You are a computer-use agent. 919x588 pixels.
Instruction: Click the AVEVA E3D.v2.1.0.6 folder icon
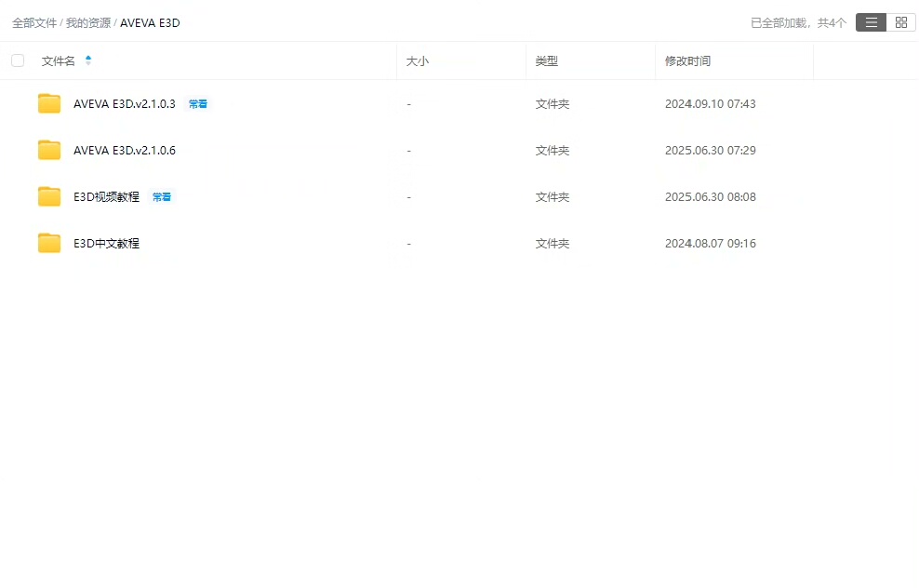(x=49, y=150)
